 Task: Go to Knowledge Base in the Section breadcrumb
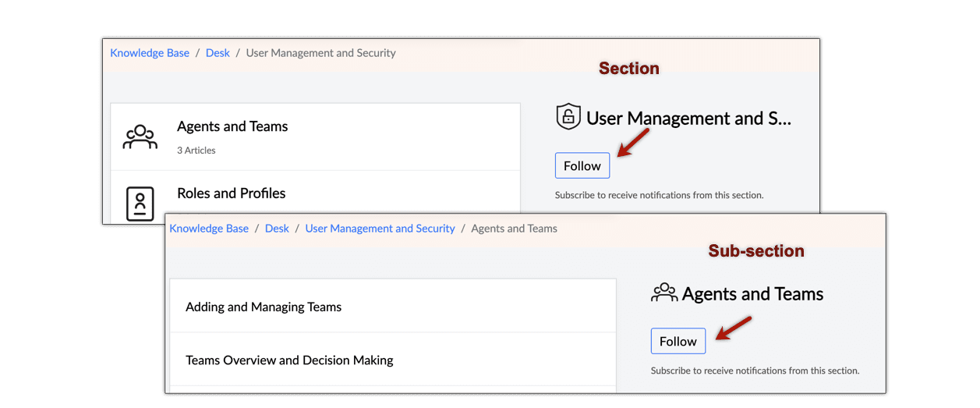150,53
